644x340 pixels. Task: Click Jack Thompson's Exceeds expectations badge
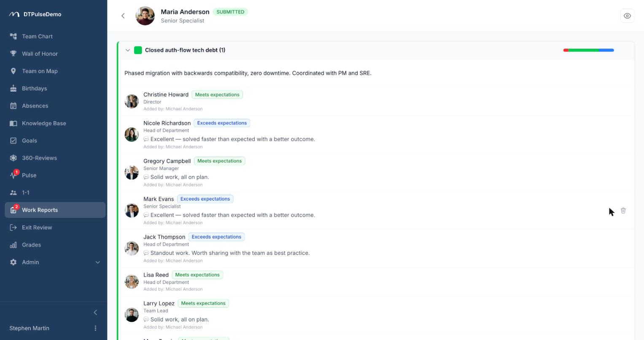tap(216, 237)
